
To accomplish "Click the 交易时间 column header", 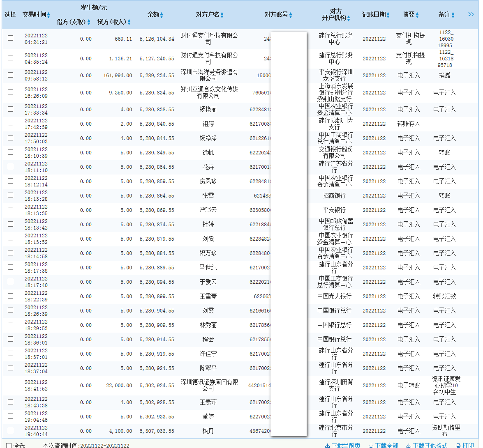I will 34,14.
